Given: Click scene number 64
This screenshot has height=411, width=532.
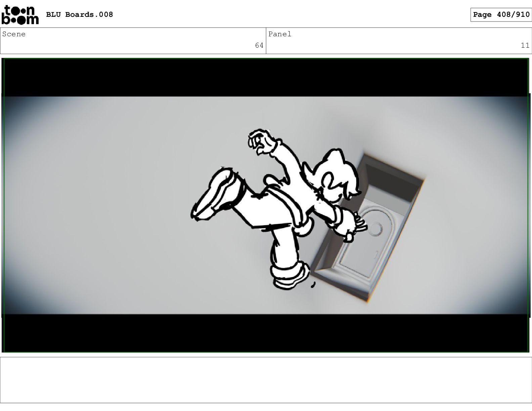Looking at the screenshot, I should 259,45.
